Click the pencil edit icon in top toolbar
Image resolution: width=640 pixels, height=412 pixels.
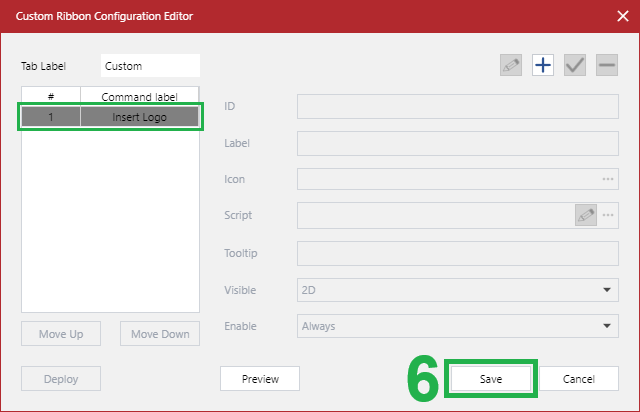[x=512, y=65]
